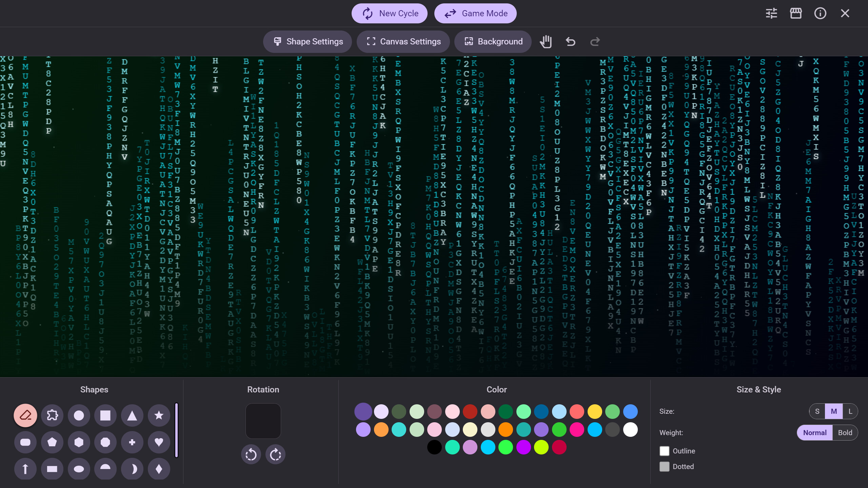Click the redo icon
Screen dimensions: 868x488
594,41
